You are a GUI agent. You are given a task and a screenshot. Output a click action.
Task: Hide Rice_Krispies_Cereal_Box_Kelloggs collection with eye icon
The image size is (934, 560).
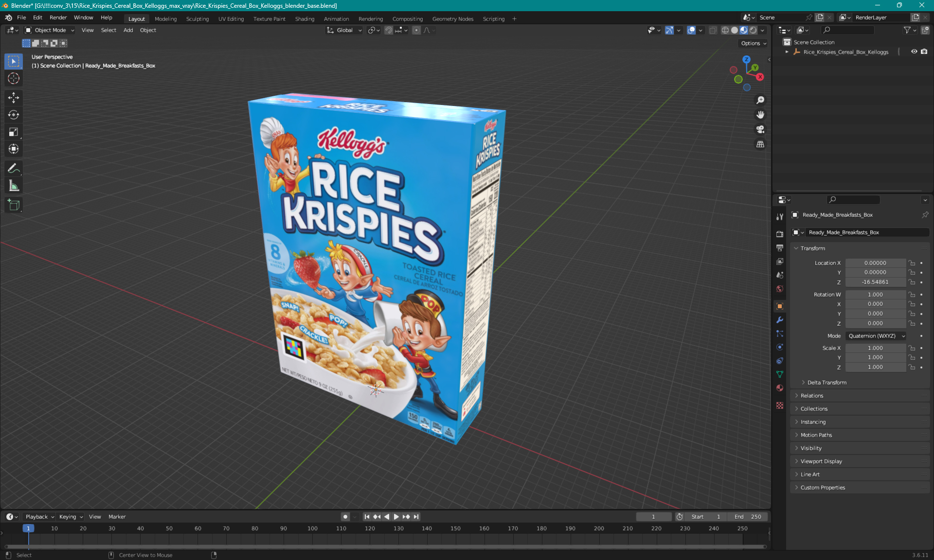tap(914, 52)
